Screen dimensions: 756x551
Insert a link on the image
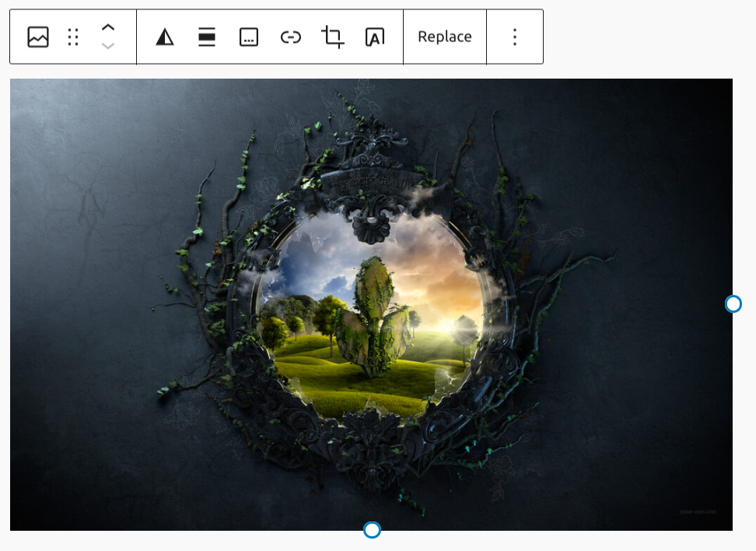tap(291, 37)
